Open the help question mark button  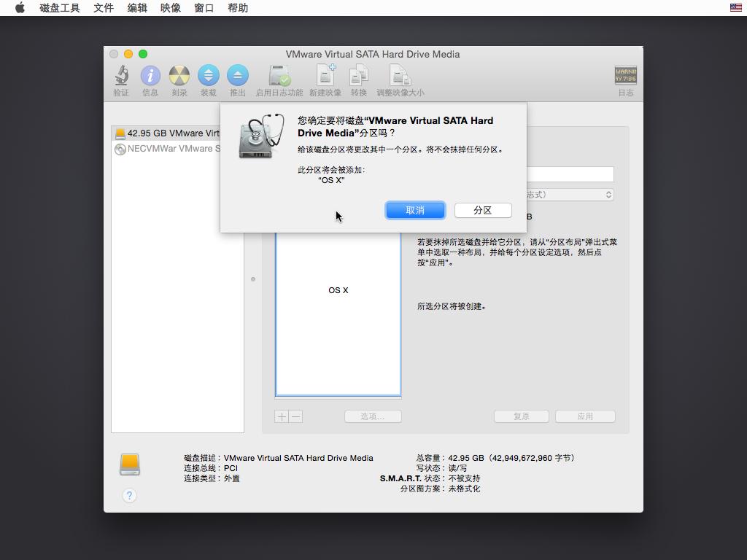129,495
